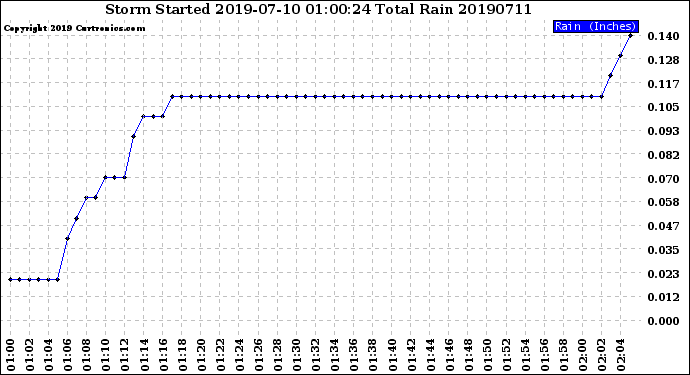
Task: Click the 01:50 x-axis time label
Action: [487, 355]
